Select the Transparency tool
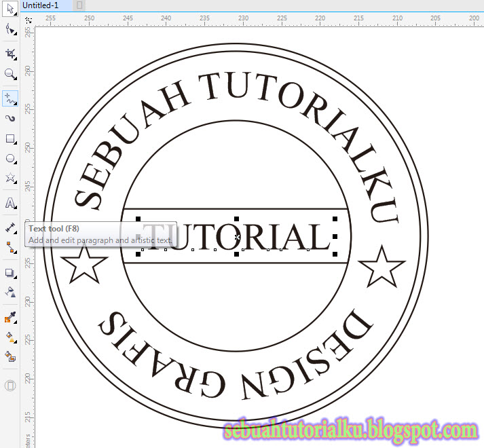This screenshot has height=448, width=484. click(10, 292)
